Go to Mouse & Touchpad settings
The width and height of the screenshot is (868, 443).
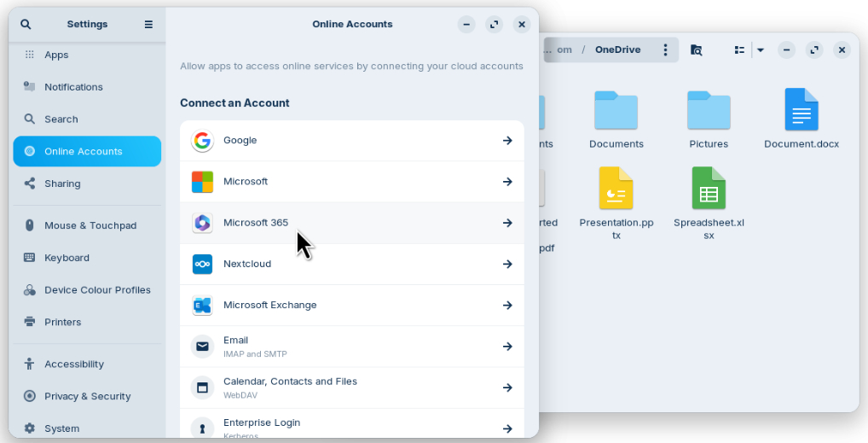pos(90,225)
